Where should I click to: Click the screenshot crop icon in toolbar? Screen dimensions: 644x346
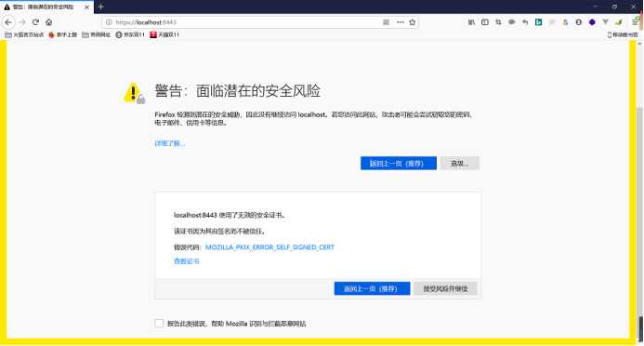498,22
